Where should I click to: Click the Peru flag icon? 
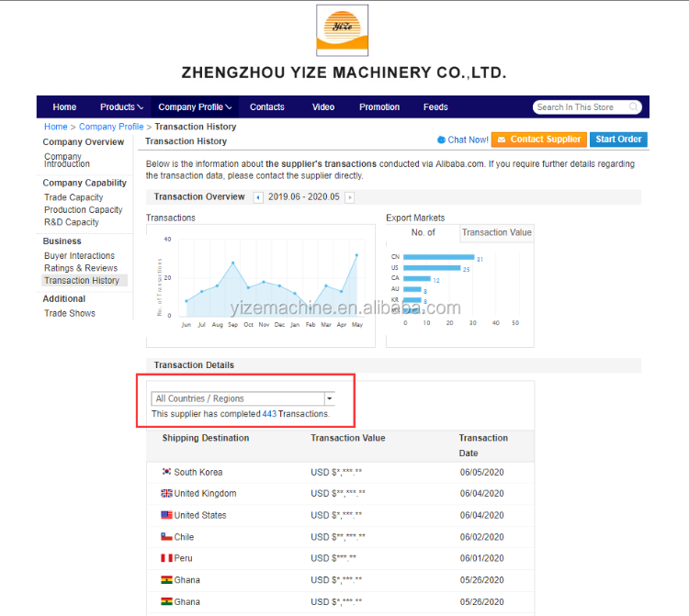[x=166, y=558]
